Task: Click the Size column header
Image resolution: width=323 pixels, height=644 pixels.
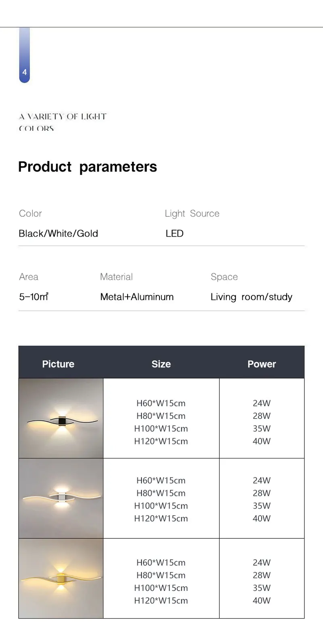Action: (x=161, y=364)
